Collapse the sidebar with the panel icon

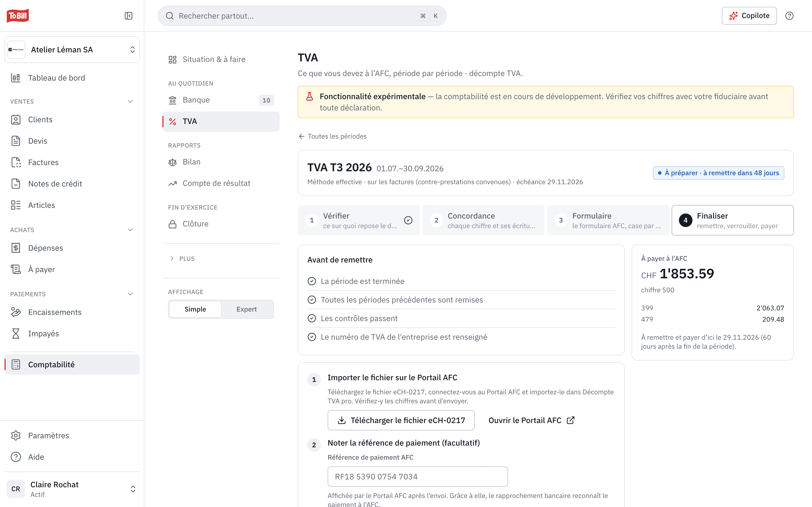tap(129, 16)
